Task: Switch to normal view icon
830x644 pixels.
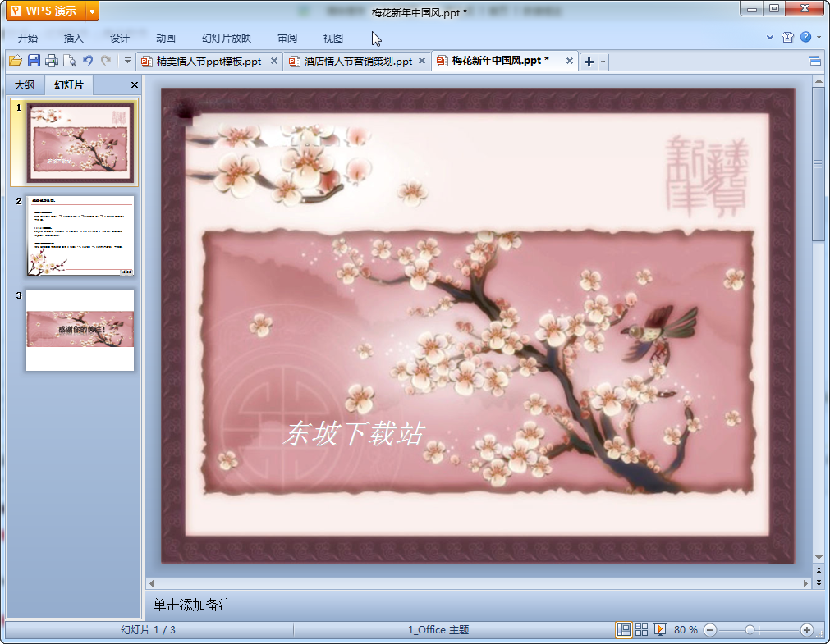Action: (624, 629)
